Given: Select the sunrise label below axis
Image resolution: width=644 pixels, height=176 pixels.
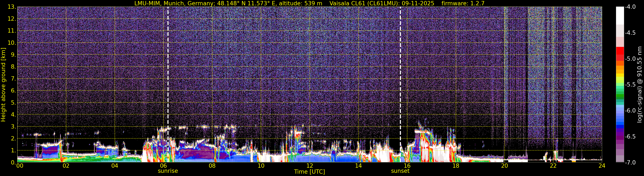Looking at the screenshot, I should pos(168,171).
